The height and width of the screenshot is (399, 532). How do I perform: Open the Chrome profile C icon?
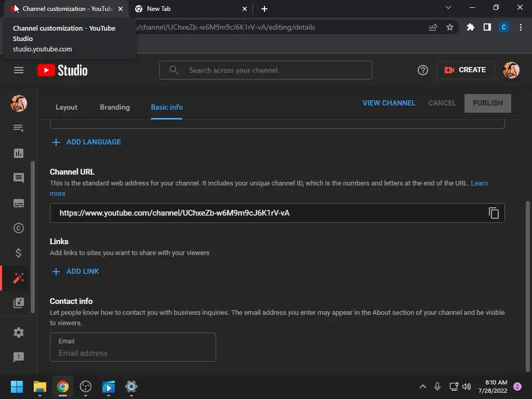504,28
